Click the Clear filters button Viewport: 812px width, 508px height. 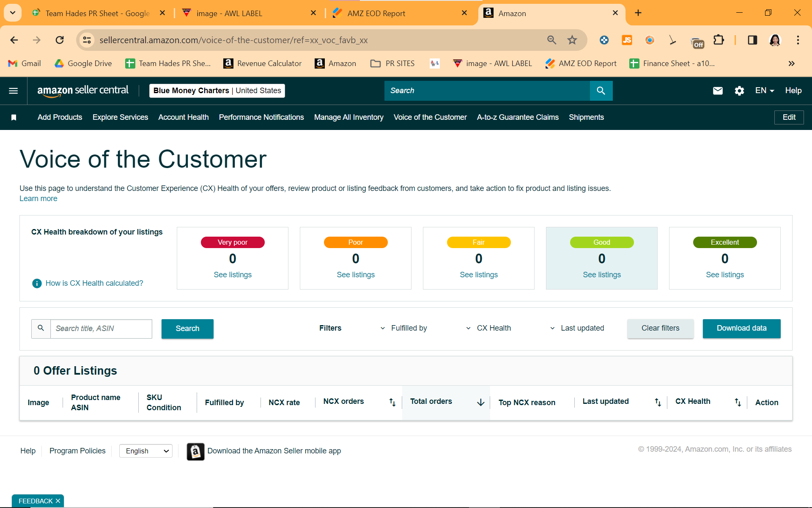[660, 329]
